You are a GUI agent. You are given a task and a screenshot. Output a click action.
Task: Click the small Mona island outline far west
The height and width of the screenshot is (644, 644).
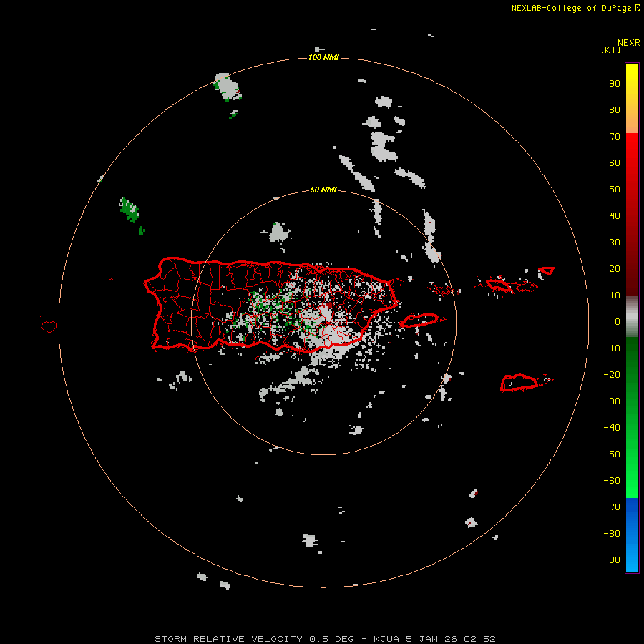tap(49, 326)
